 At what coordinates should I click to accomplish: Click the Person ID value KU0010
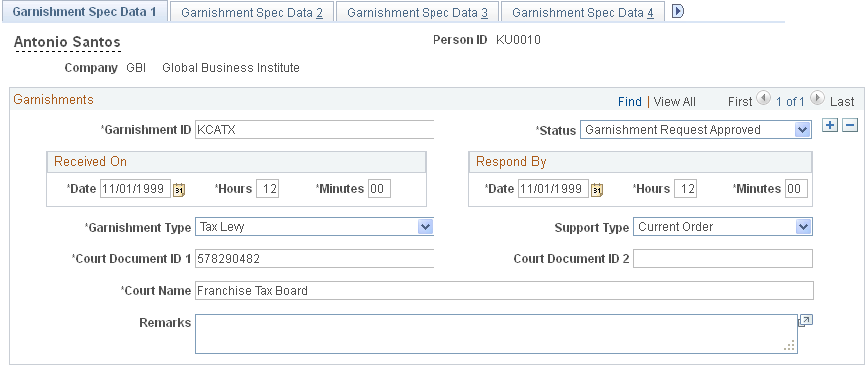518,40
